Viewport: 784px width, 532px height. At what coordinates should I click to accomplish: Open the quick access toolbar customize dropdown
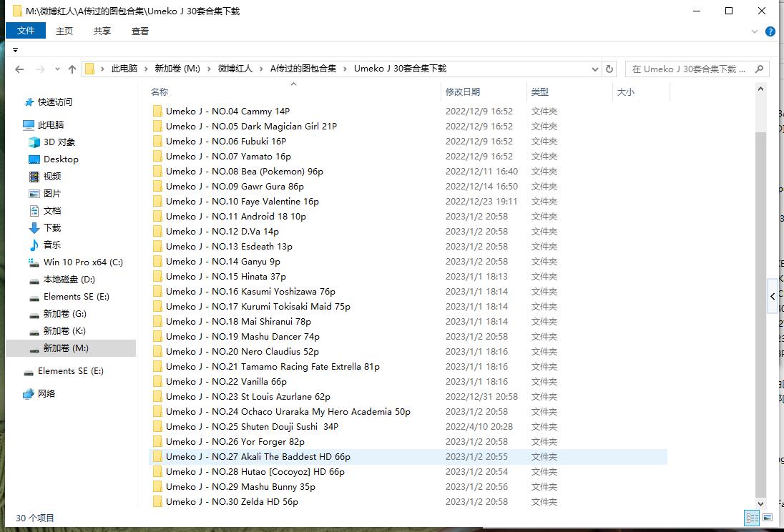(x=16, y=50)
